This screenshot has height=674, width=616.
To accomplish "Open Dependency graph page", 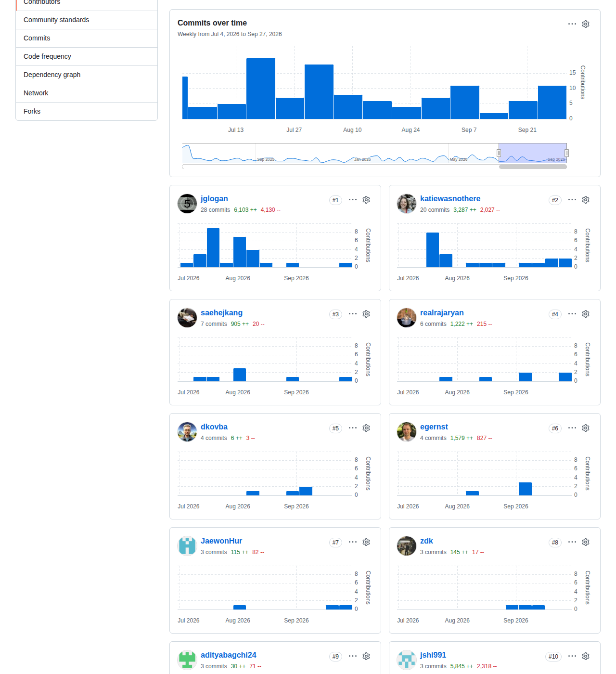I will [x=87, y=75].
